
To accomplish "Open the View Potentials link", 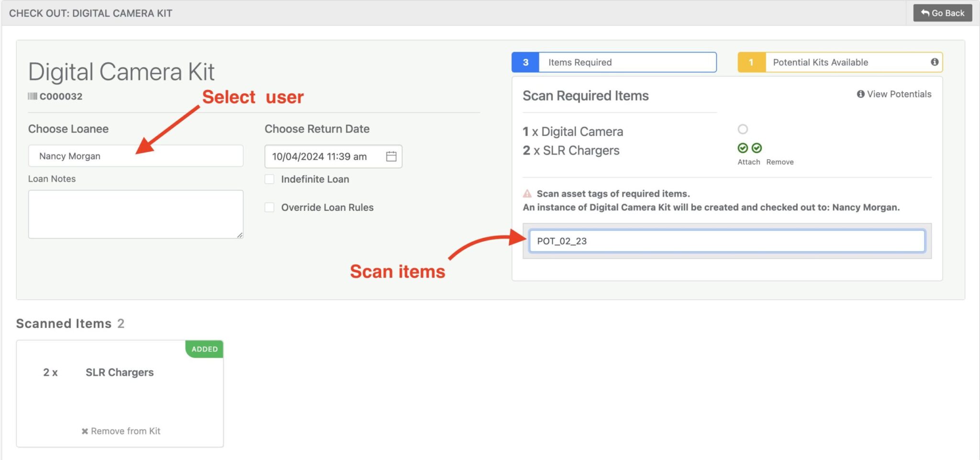I will point(894,94).
